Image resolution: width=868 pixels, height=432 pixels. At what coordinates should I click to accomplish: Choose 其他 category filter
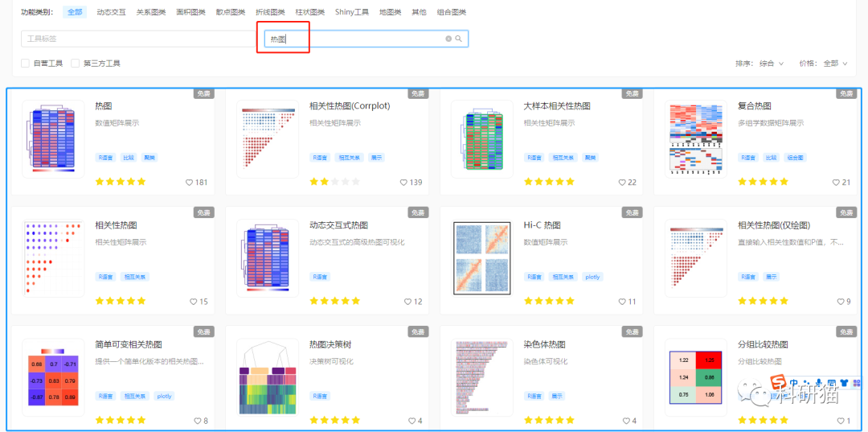pos(419,11)
